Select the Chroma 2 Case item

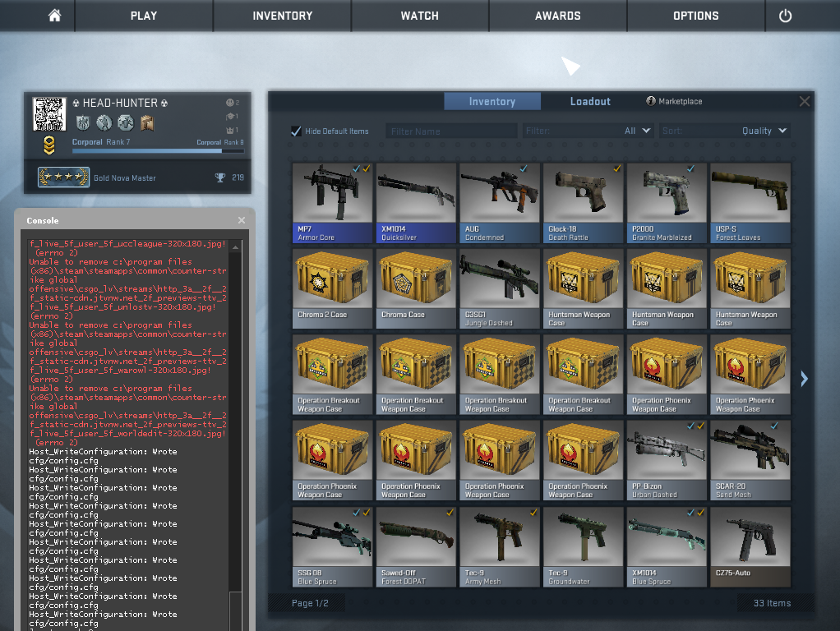coord(332,288)
